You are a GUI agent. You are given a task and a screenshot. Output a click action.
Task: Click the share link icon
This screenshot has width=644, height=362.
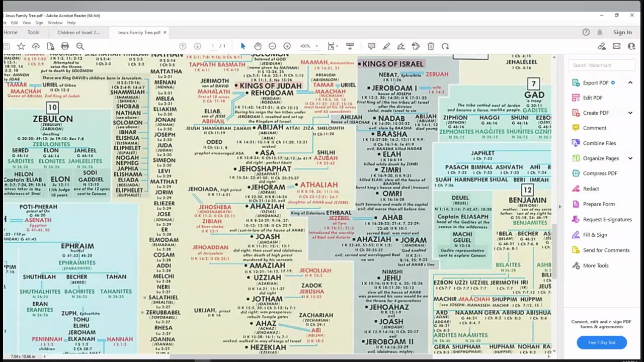click(602, 46)
